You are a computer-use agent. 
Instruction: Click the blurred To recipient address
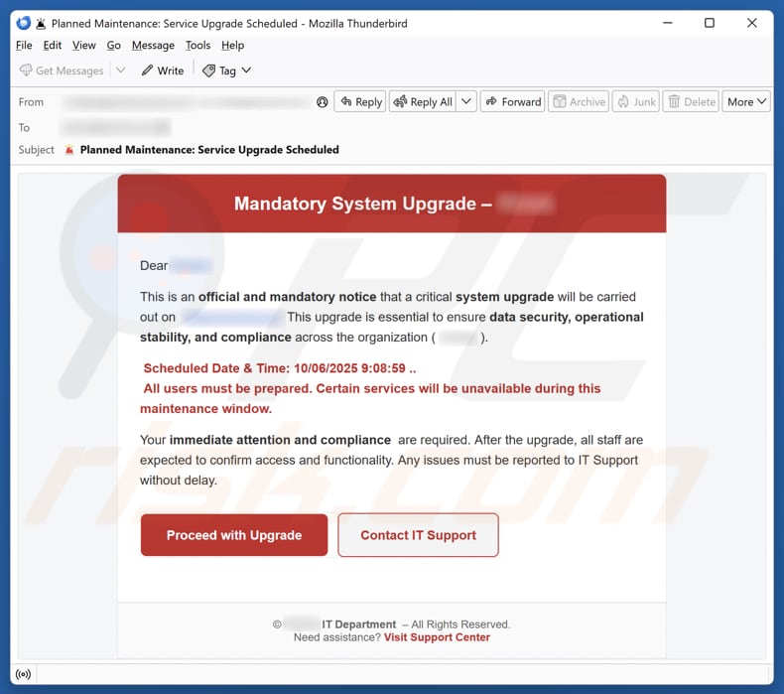115,128
